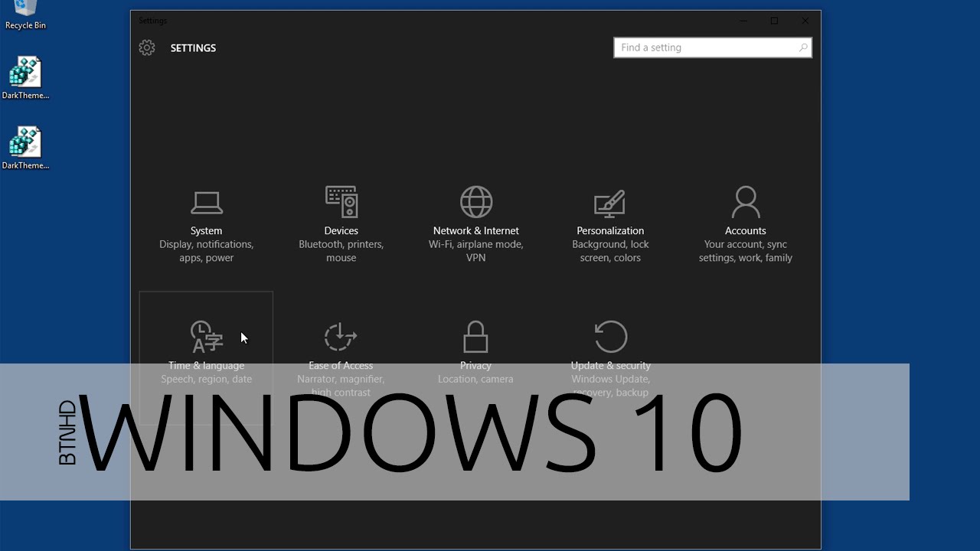Screen dimensions: 980x551
Task: Minimize the Settings window
Action: [x=744, y=21]
